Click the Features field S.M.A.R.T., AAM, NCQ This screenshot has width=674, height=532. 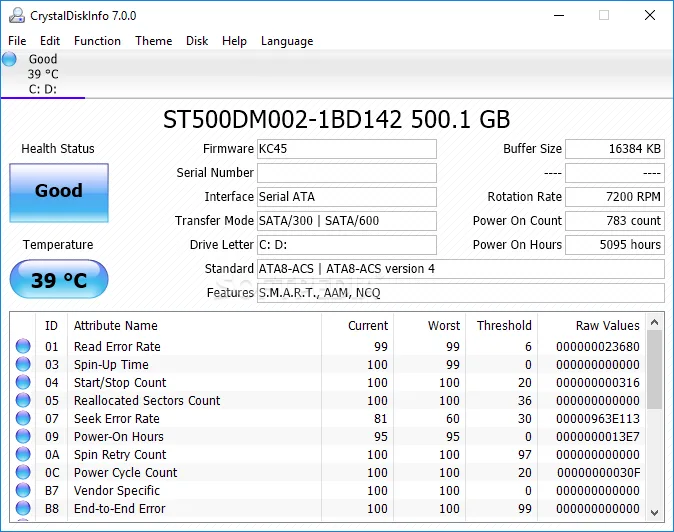pyautogui.click(x=461, y=293)
